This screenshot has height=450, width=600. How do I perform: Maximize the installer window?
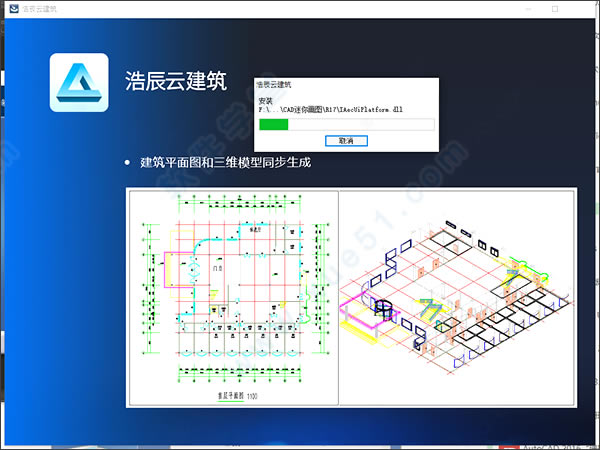coord(555,9)
